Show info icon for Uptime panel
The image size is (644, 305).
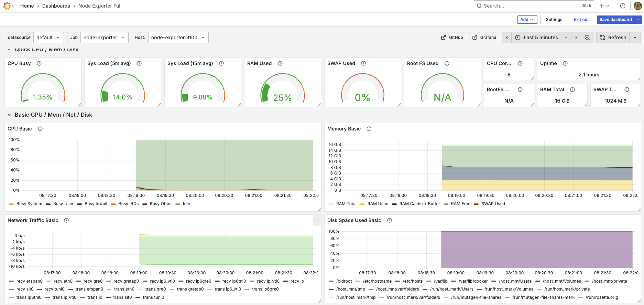(x=565, y=63)
